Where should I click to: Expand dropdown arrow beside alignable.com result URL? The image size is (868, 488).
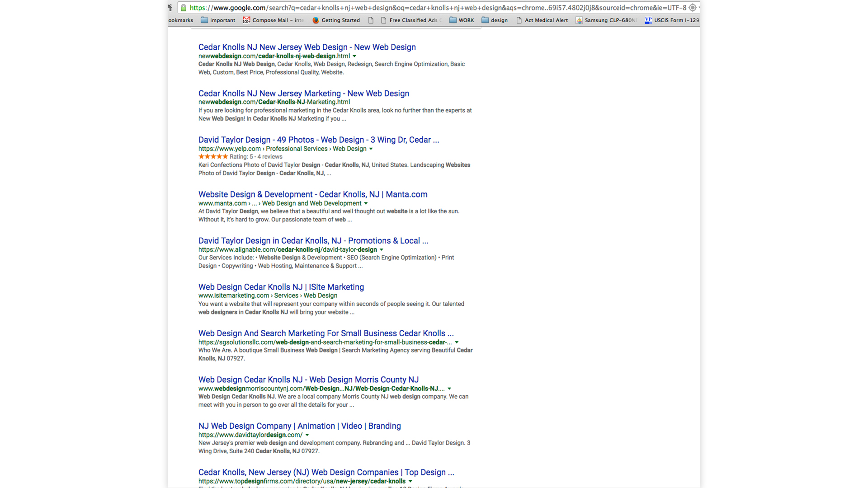tap(381, 250)
